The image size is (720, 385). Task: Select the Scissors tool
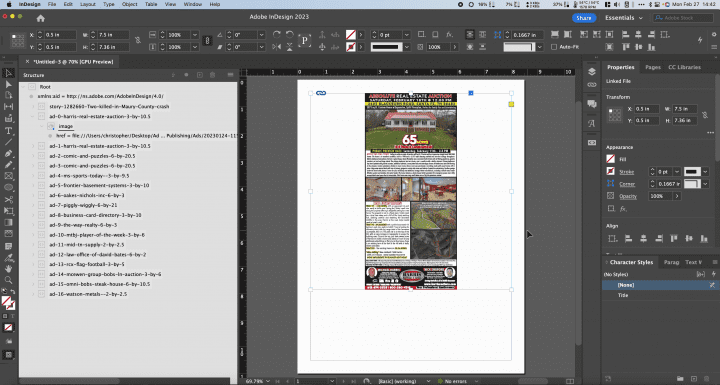(8, 200)
